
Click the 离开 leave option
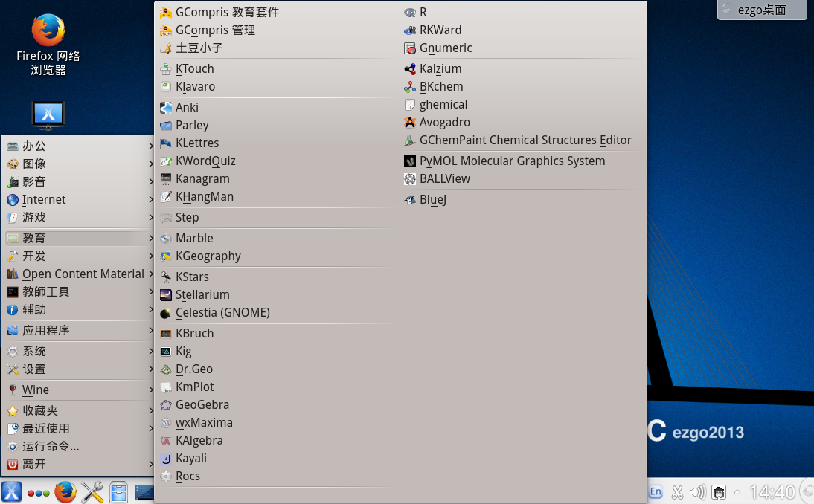pos(33,464)
